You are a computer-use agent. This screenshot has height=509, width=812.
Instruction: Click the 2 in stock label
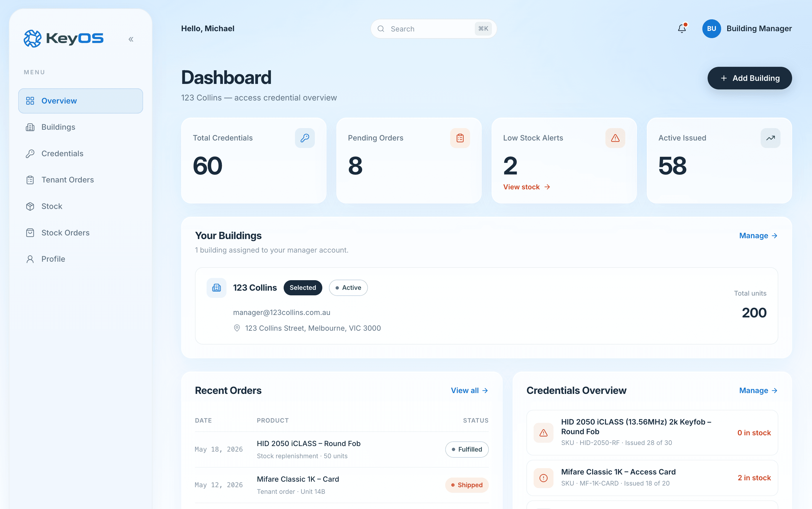coord(754,478)
